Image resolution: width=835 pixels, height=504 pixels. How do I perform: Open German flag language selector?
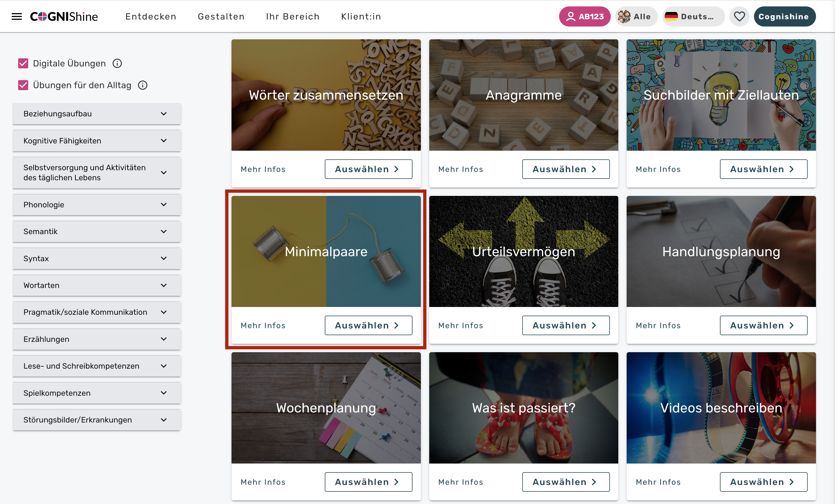coord(671,16)
